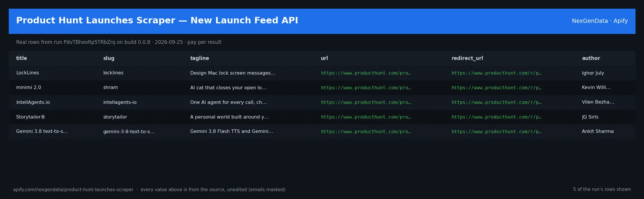Click the 'url' column header
The height and width of the screenshot is (199, 644).
(x=324, y=58)
